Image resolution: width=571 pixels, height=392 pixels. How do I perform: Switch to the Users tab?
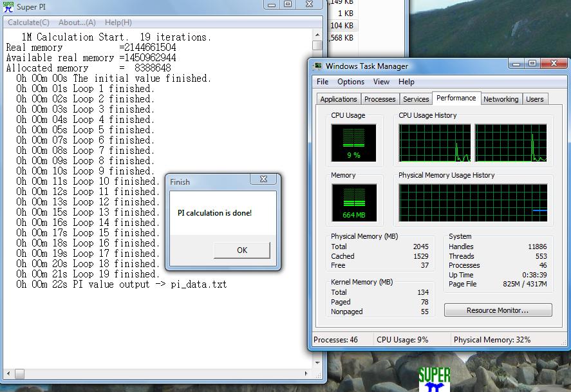tap(534, 99)
